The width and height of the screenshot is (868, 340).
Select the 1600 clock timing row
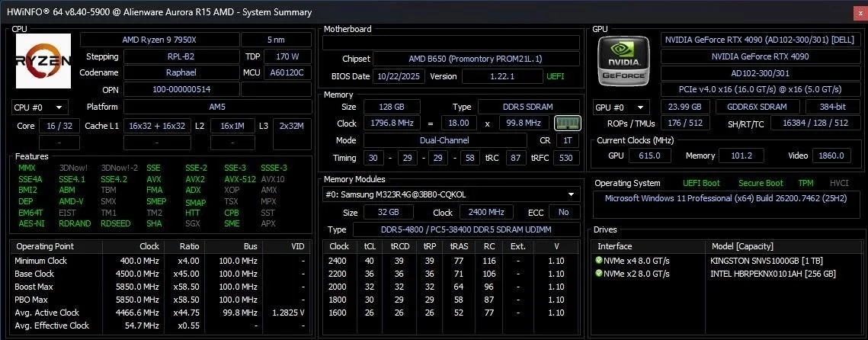pyautogui.click(x=451, y=313)
